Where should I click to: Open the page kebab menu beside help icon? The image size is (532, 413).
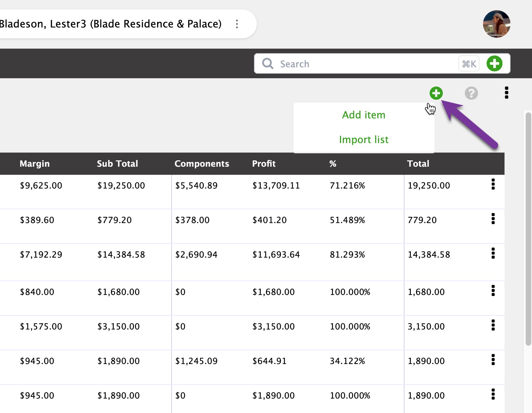point(507,93)
